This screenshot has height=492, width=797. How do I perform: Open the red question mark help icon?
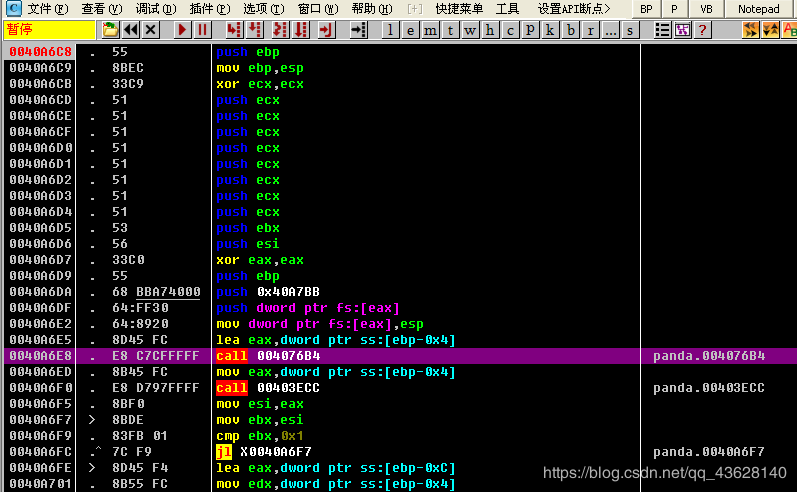tap(702, 30)
